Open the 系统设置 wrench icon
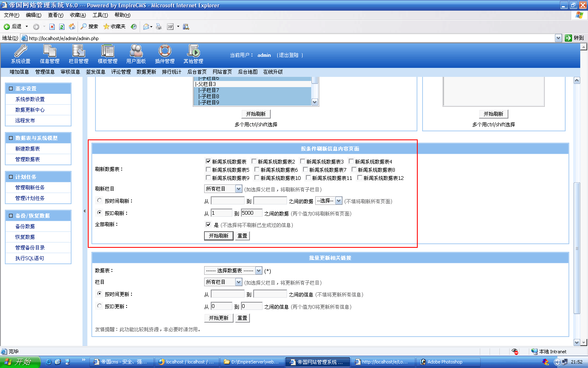This screenshot has width=588, height=368. point(20,51)
